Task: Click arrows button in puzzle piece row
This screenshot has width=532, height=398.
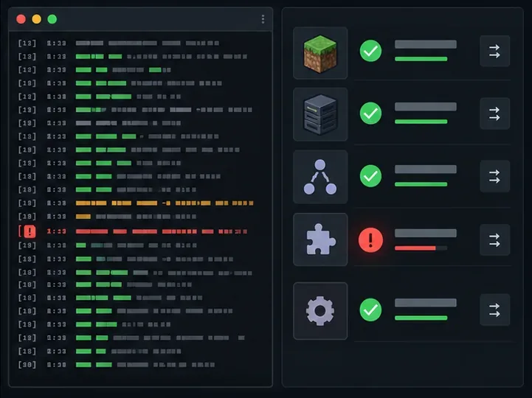Action: tap(494, 240)
